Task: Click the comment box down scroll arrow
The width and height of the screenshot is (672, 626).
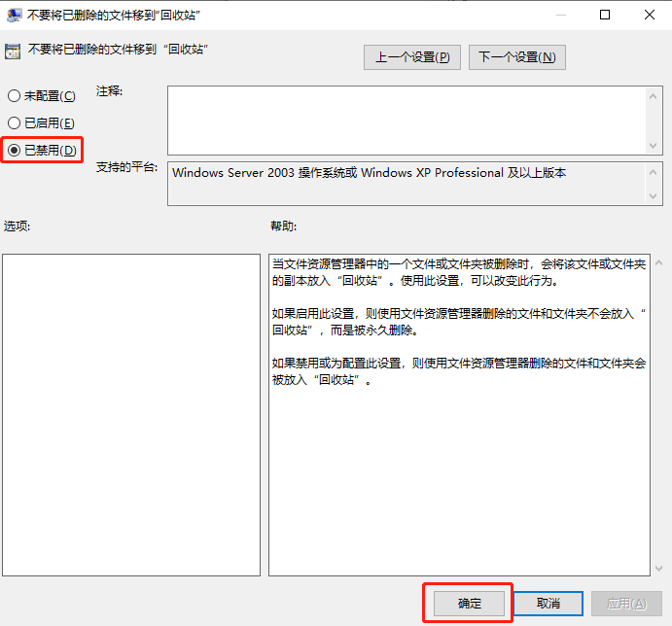Action: coord(653,146)
